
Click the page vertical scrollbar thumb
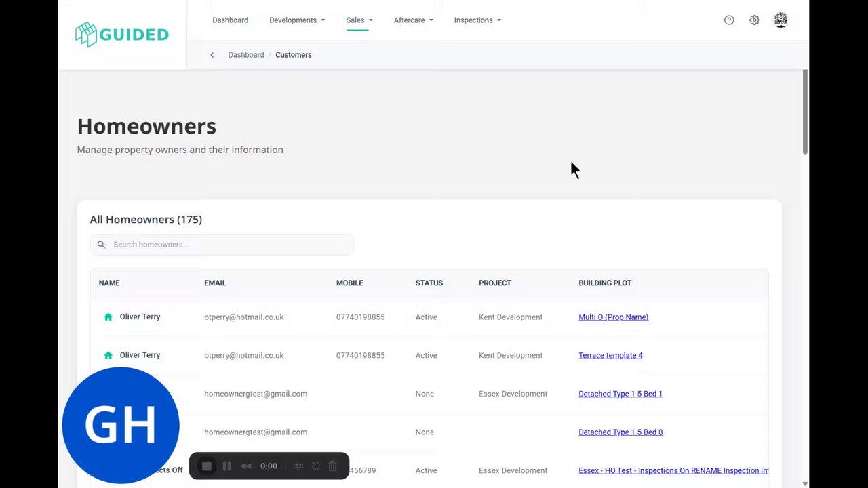(805, 112)
